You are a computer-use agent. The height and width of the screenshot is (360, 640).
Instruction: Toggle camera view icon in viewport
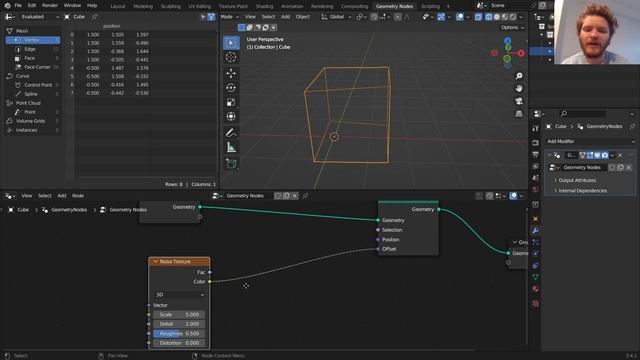coord(519,101)
